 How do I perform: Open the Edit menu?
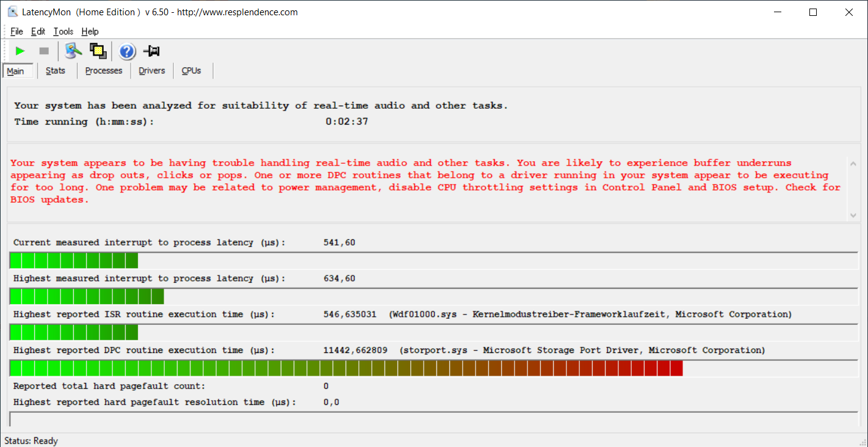tap(38, 31)
